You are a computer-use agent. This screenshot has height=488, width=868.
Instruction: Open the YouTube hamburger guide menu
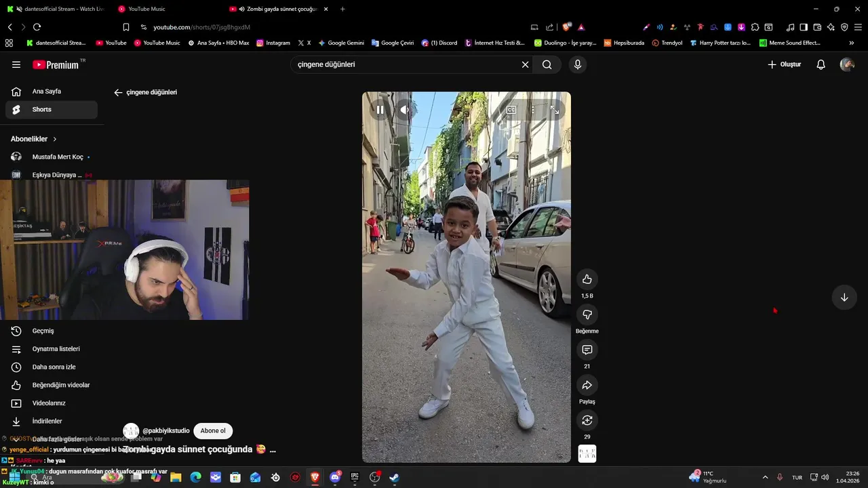(16, 64)
